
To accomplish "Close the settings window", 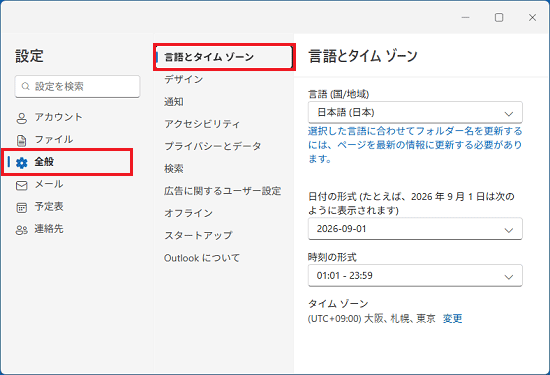I will 532,18.
